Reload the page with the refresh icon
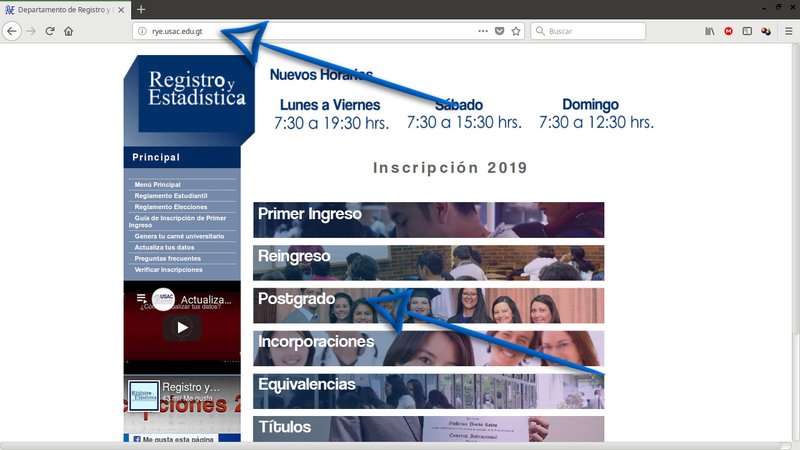 [50, 31]
